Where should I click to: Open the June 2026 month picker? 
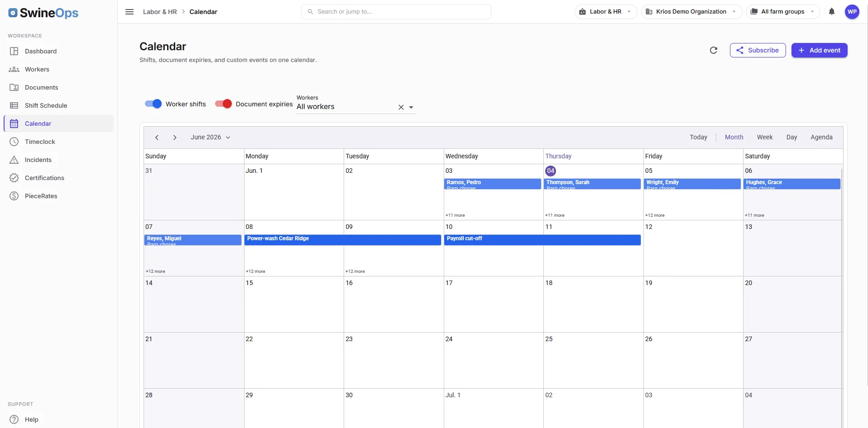click(211, 138)
